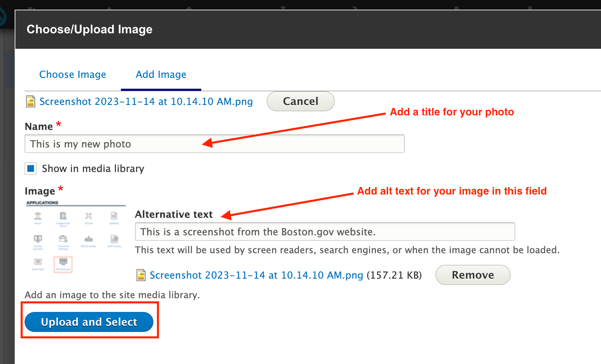Viewport: 601px width, 364px height.
Task: Remove the uploaded screenshot file
Action: (473, 275)
